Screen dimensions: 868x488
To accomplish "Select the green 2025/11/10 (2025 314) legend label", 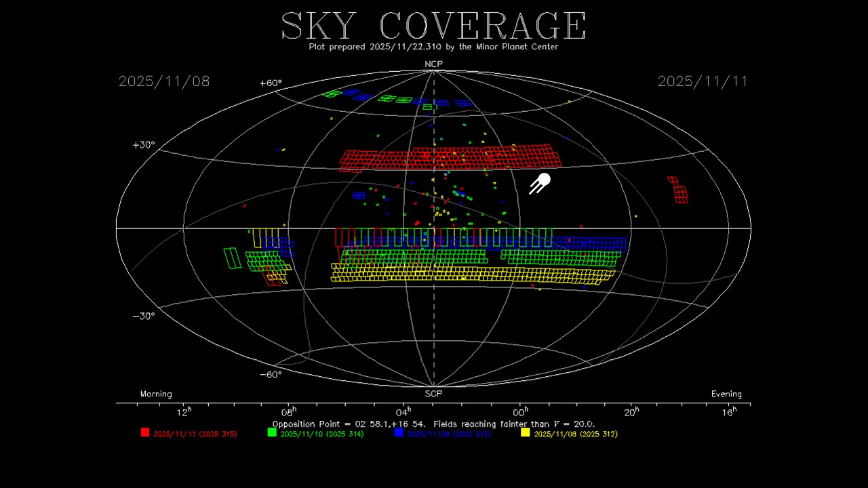I will (322, 434).
